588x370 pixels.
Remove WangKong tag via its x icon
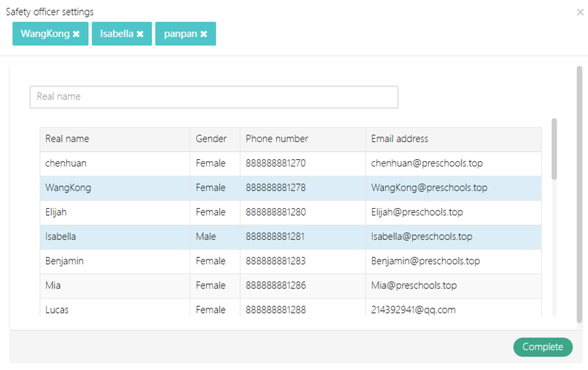tap(76, 34)
